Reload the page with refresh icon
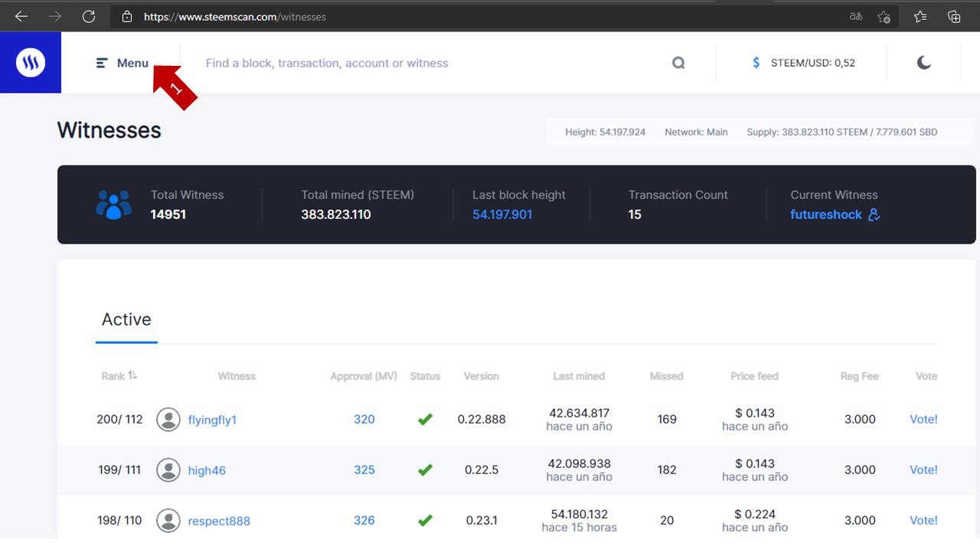This screenshot has width=980, height=553. point(89,16)
